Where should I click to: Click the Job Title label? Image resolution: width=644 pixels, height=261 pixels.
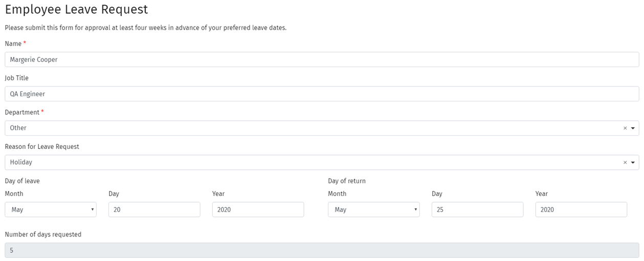tap(17, 78)
